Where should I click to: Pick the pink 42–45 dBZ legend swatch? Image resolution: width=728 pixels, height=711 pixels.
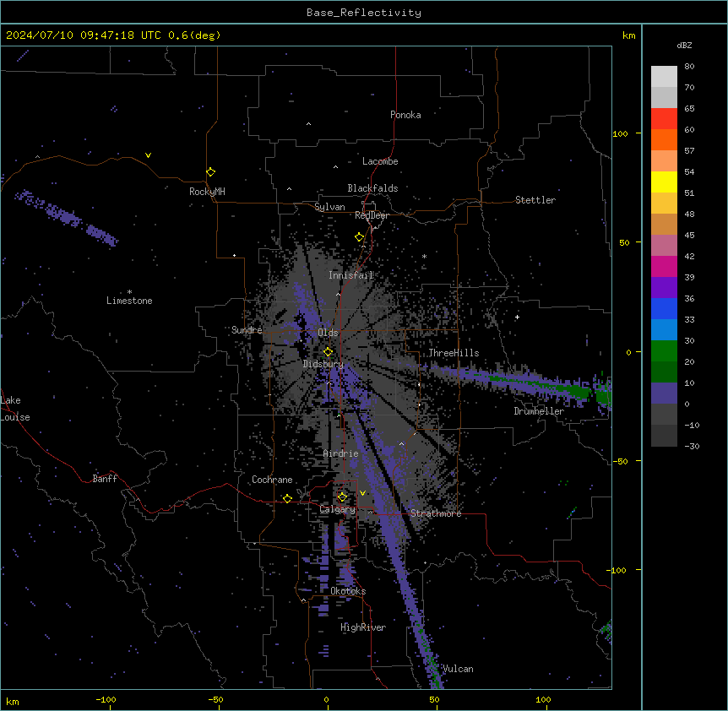click(664, 246)
